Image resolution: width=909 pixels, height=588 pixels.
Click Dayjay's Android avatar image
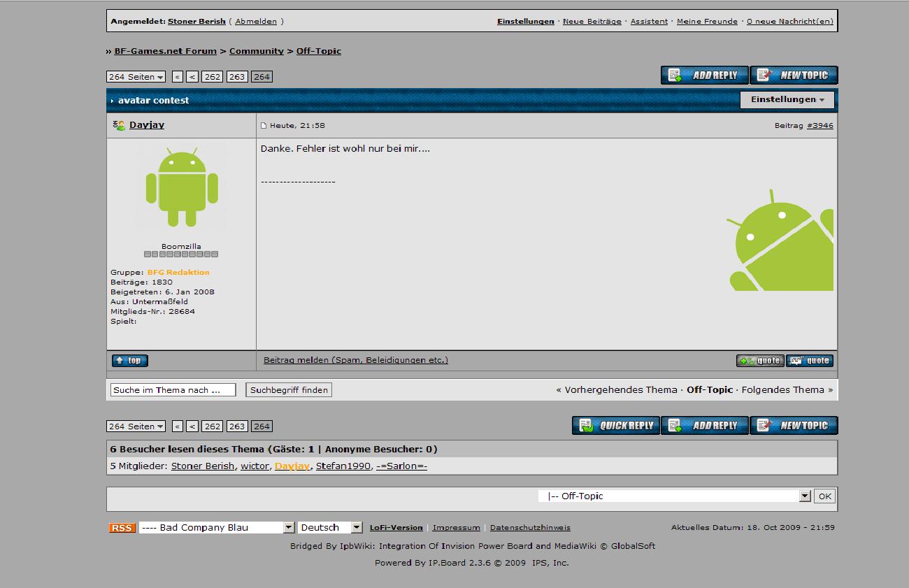tap(182, 187)
